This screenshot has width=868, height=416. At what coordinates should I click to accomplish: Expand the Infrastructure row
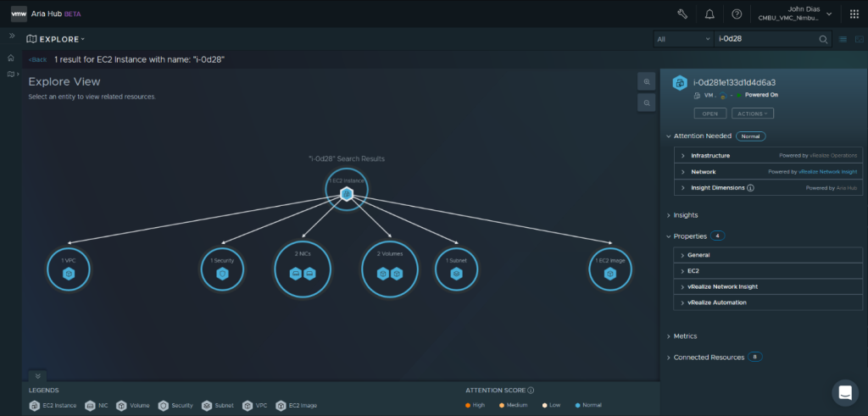[x=768, y=155]
